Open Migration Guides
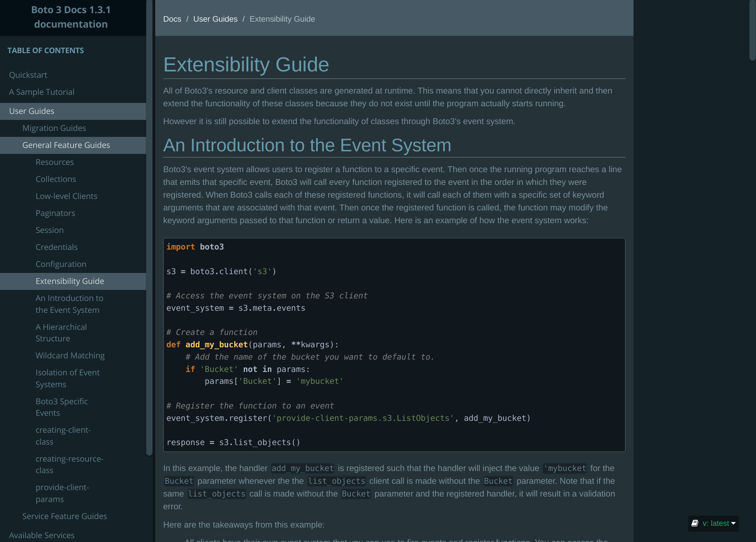 point(54,128)
